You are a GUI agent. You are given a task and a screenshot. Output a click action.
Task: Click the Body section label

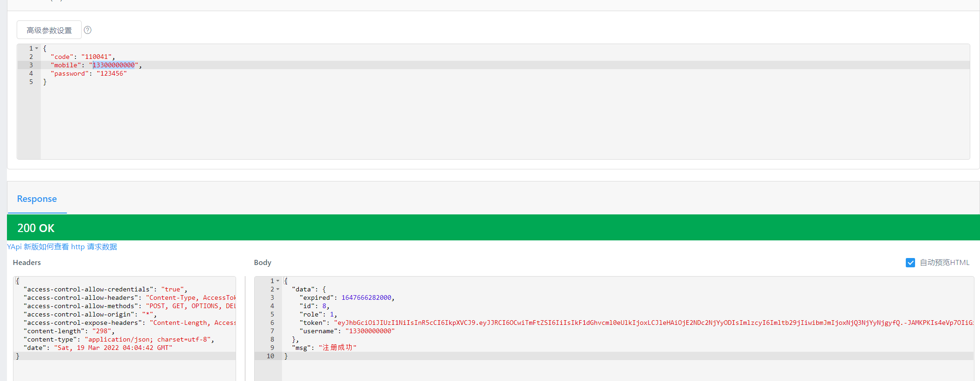point(263,262)
